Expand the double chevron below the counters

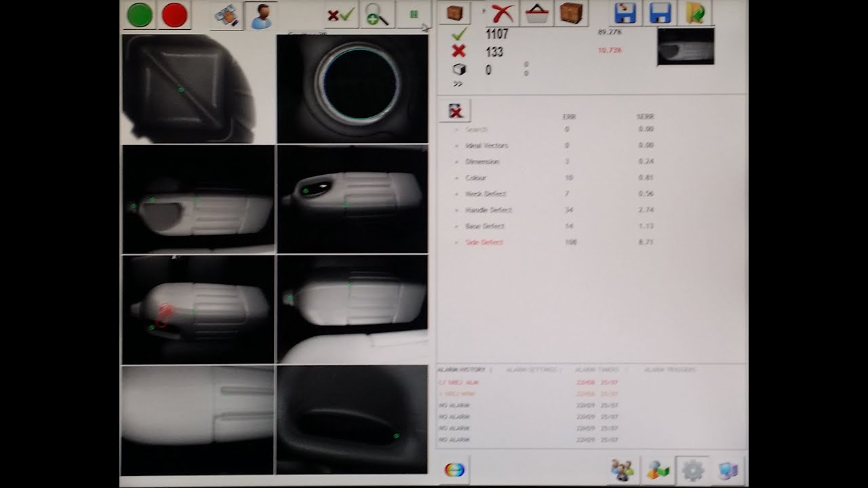click(458, 84)
